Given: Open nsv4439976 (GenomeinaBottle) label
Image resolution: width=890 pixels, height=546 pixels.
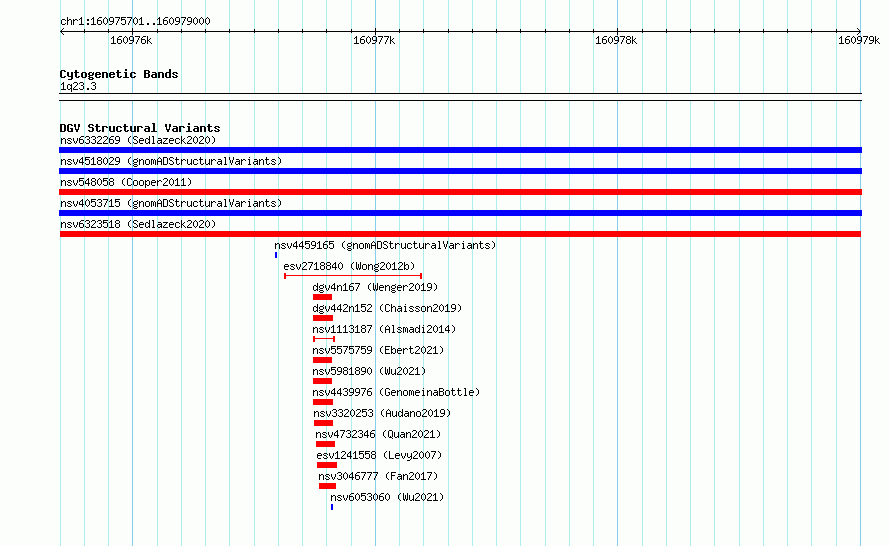Looking at the screenshot, I should tap(396, 392).
